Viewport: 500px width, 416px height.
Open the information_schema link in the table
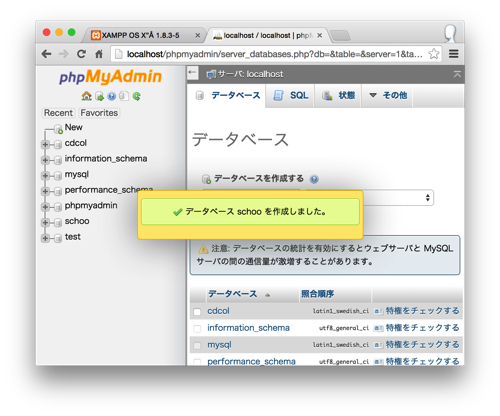pyautogui.click(x=248, y=328)
